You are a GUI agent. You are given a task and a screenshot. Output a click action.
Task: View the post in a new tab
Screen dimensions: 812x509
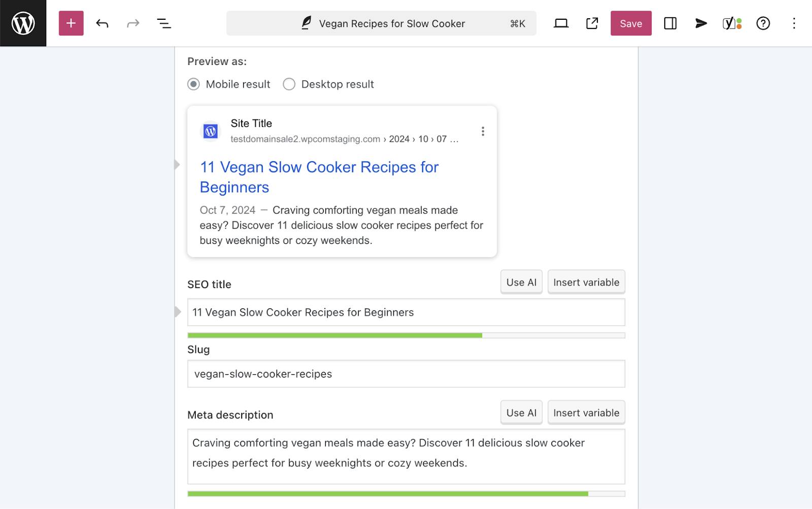pos(591,23)
